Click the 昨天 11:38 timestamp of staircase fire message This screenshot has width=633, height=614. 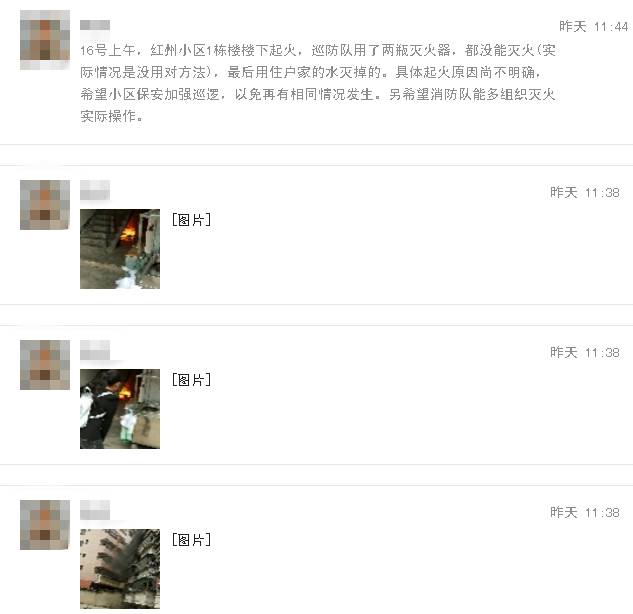point(585,193)
